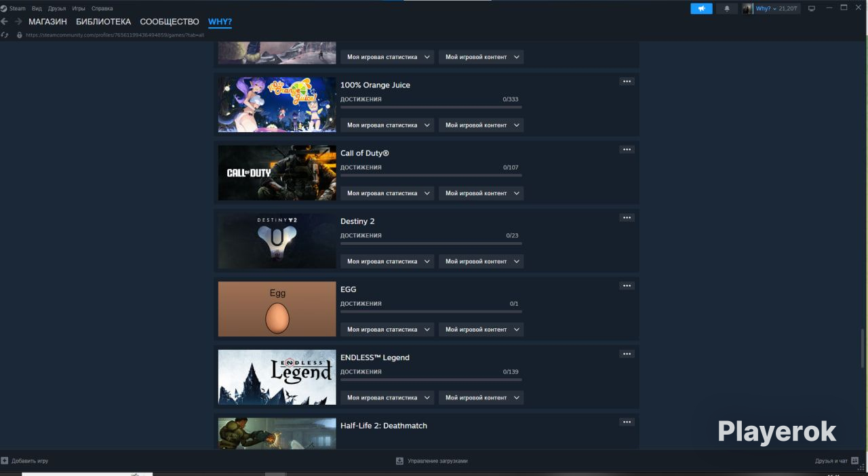Open ENDLESS Legend three-dot menu
Screen dimensions: 868x476
[627, 354]
